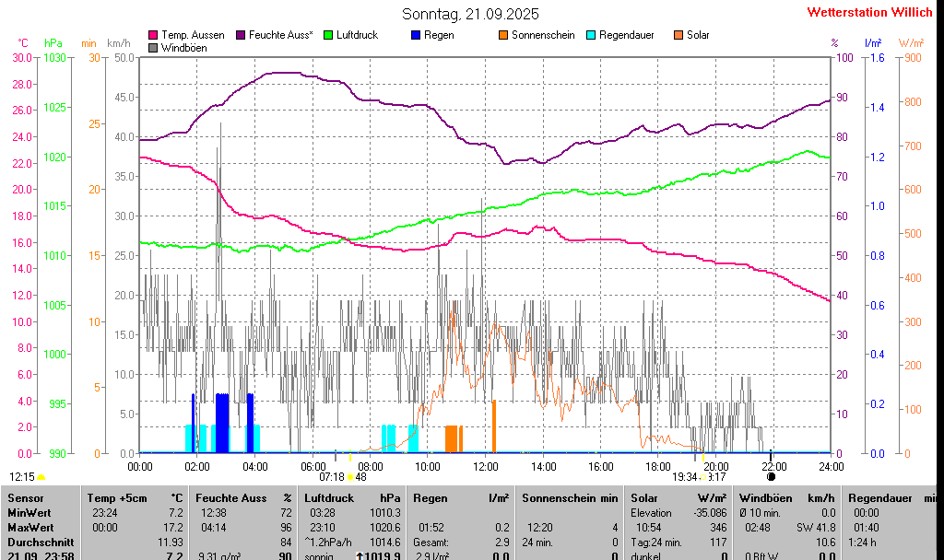
Task: Click the Solar legend label
Action: [698, 35]
